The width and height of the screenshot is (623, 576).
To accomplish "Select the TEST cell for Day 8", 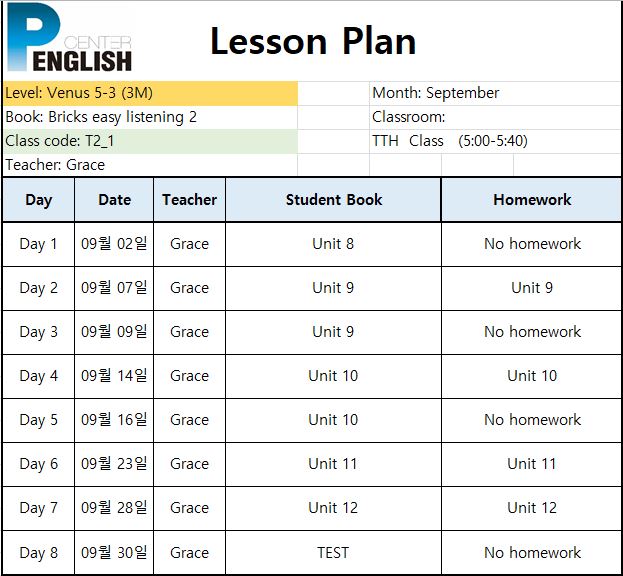I will coord(333,553).
